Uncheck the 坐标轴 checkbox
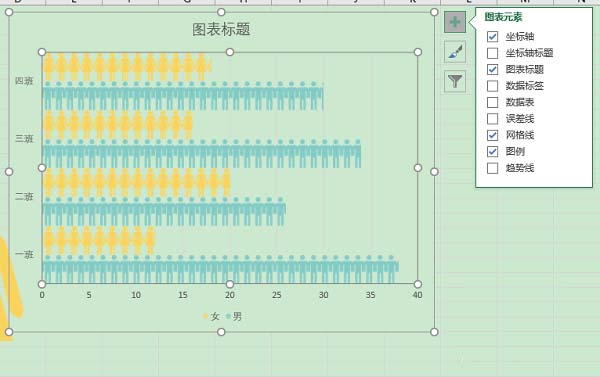This screenshot has width=600, height=377. pyautogui.click(x=492, y=37)
